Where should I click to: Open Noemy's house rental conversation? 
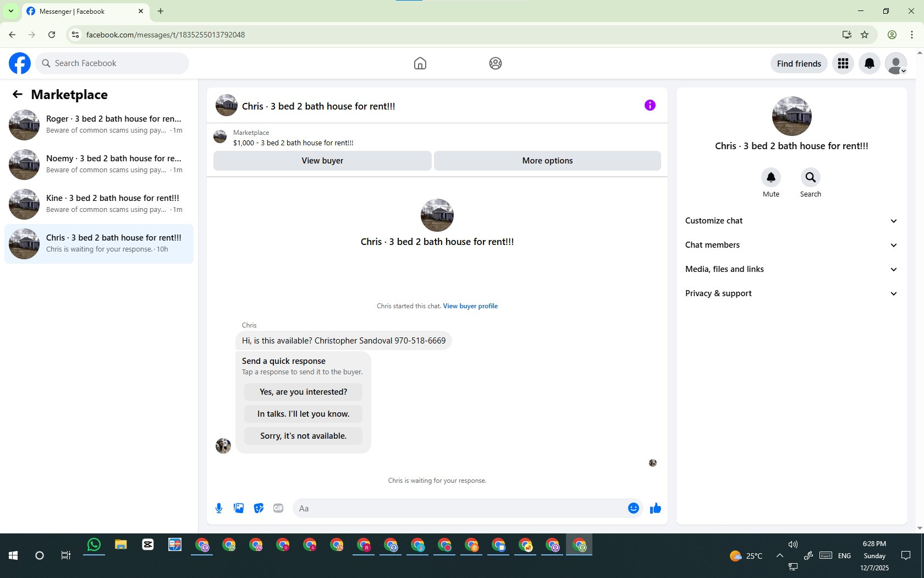click(x=99, y=165)
